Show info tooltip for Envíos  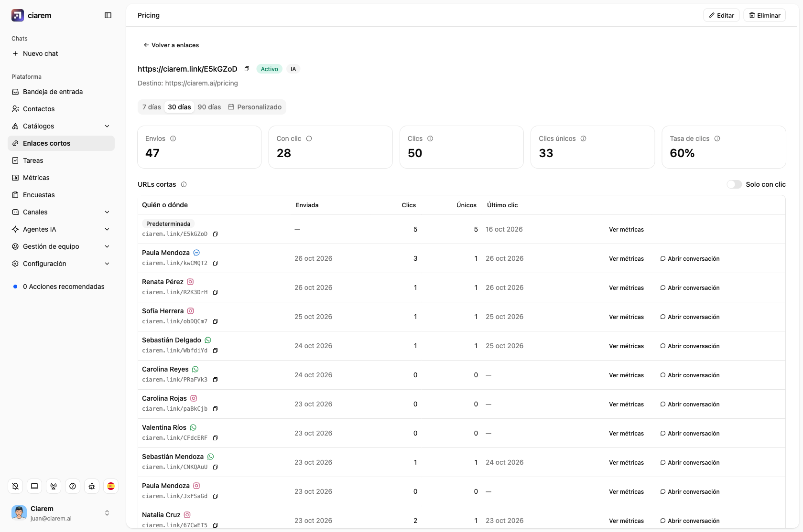pos(173,138)
